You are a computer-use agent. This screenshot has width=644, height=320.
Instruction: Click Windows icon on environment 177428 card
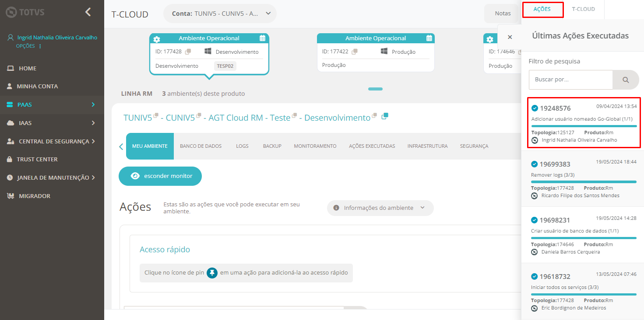coord(208,52)
